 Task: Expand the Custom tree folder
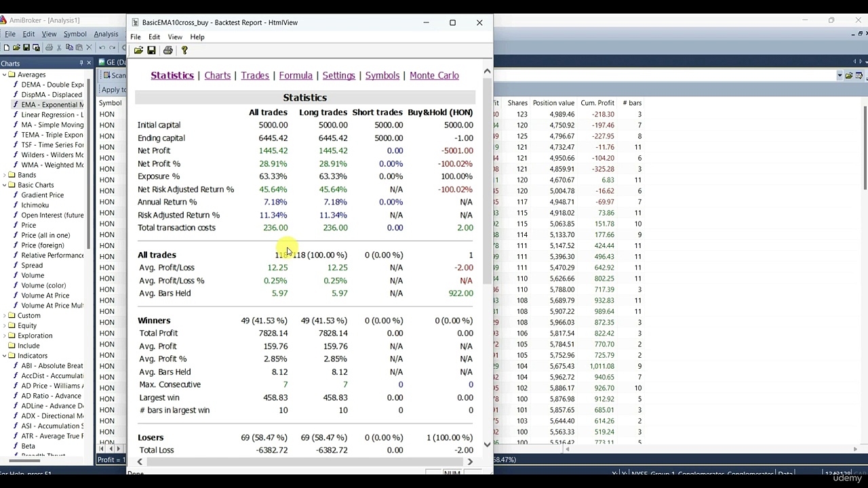(x=3, y=316)
